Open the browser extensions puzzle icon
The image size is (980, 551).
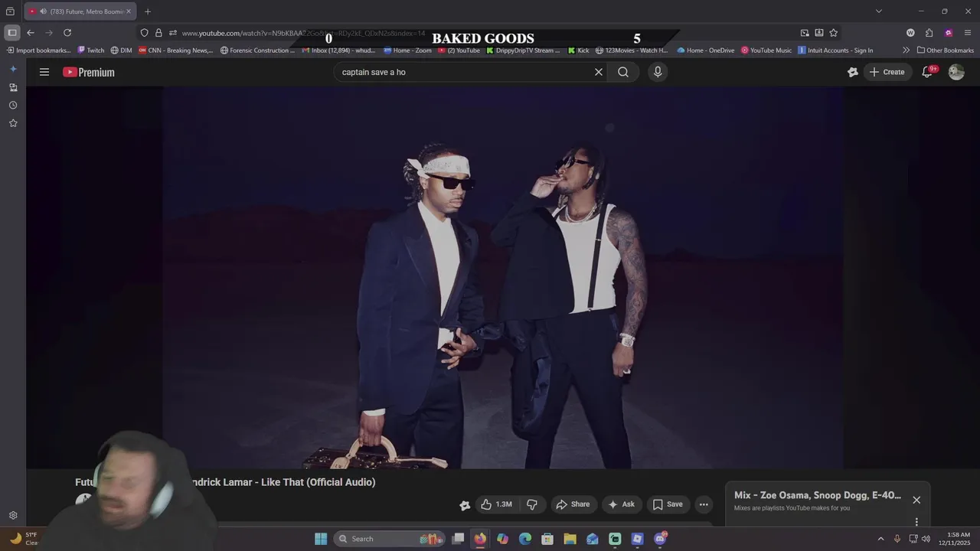click(x=929, y=33)
